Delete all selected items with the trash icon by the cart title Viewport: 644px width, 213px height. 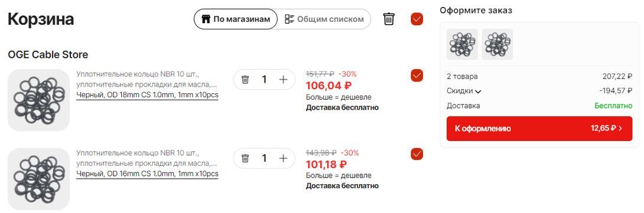[389, 19]
